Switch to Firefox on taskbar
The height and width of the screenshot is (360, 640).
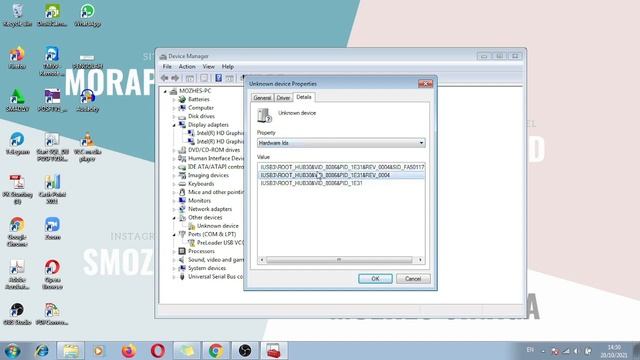coord(129,351)
